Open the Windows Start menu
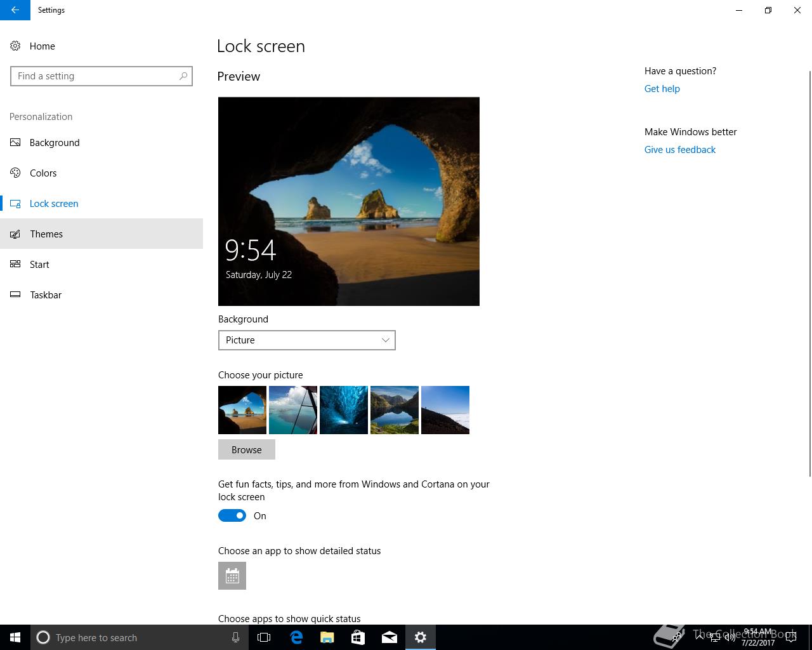Screen dimensions: 812x650 tap(15, 637)
